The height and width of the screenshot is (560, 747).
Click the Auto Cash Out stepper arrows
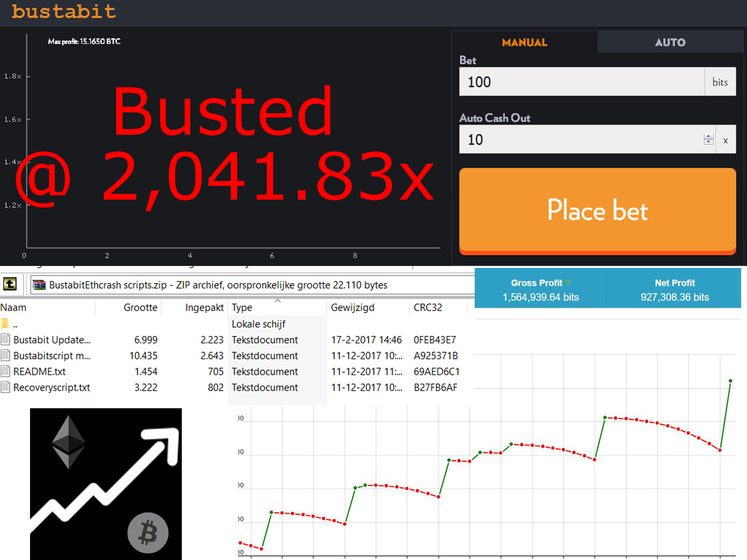[x=709, y=139]
